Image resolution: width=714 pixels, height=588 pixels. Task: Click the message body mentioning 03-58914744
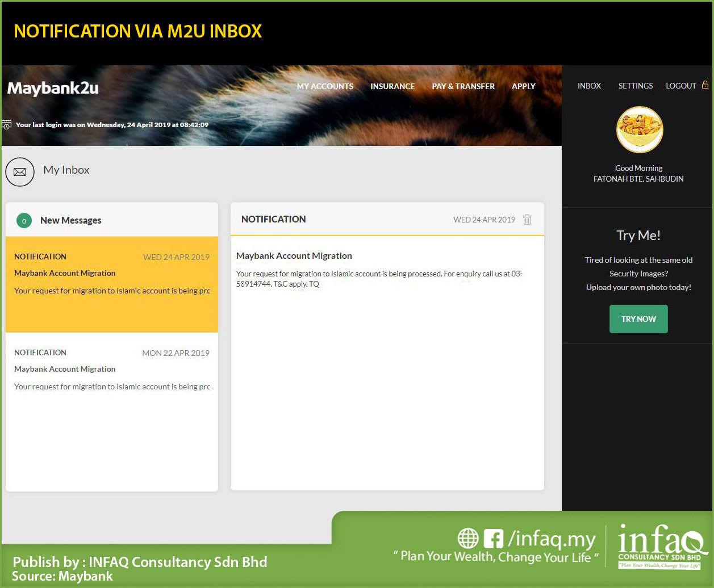[379, 279]
